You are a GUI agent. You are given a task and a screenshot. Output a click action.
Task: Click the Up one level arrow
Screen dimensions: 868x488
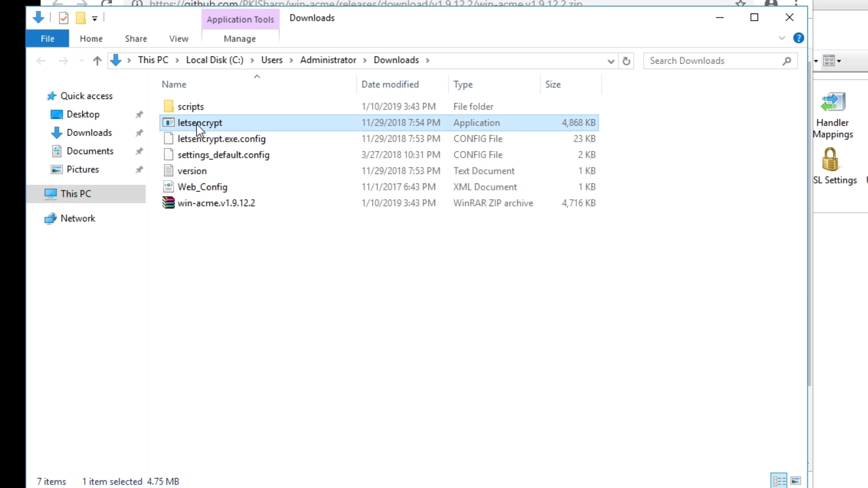(x=97, y=61)
